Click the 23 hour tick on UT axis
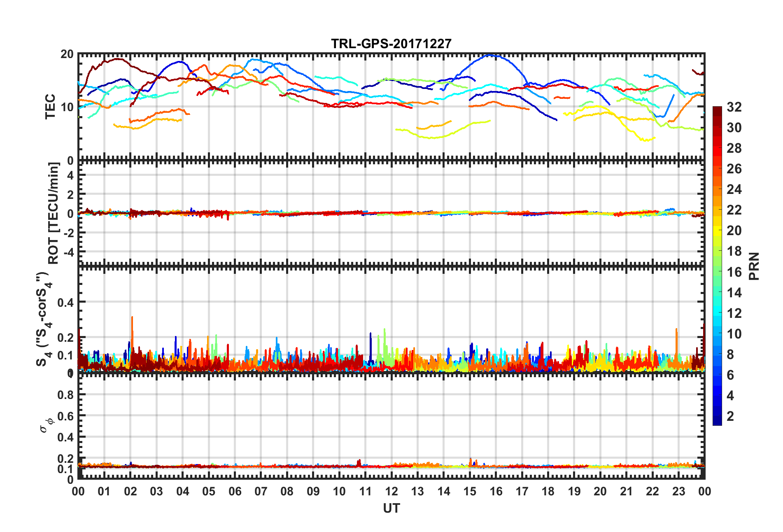The width and height of the screenshot is (783, 532). tap(678, 491)
